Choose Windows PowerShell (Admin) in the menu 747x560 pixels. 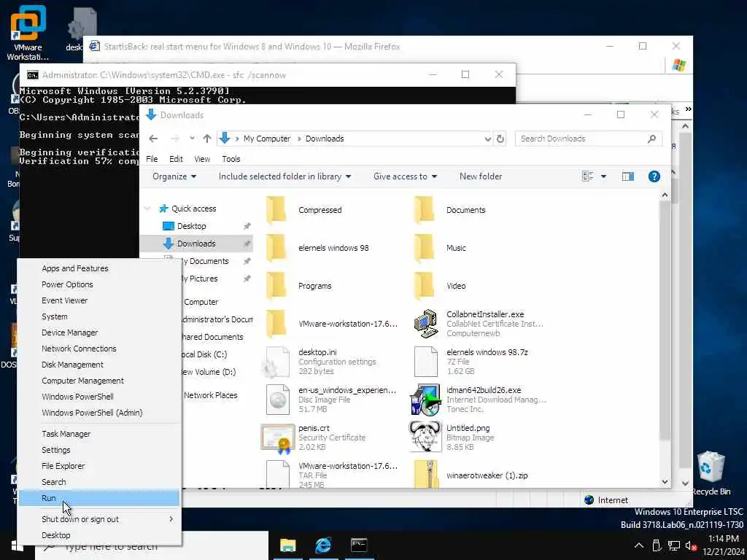pyautogui.click(x=99, y=413)
